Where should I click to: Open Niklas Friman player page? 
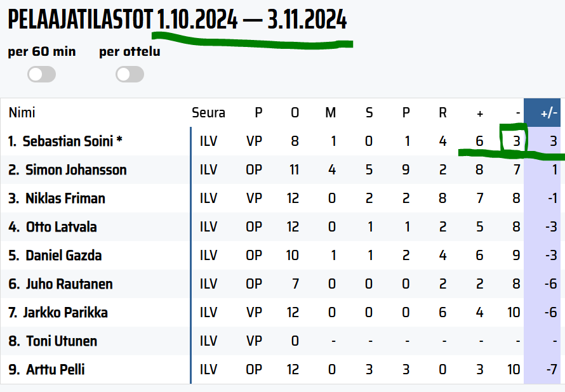tap(65, 199)
